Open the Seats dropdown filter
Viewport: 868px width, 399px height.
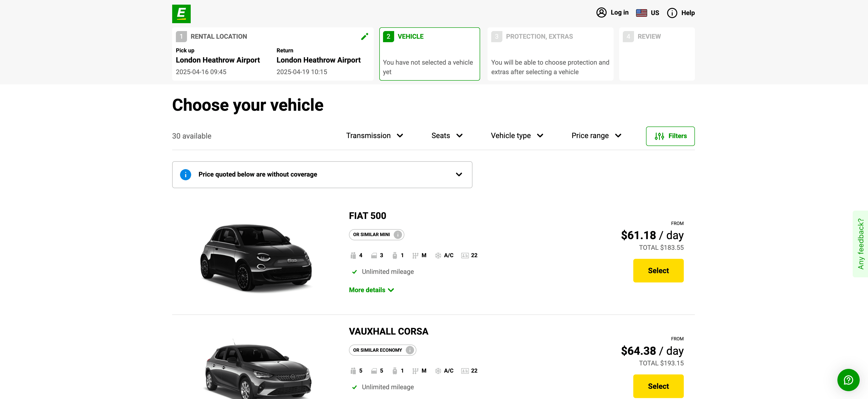point(447,136)
